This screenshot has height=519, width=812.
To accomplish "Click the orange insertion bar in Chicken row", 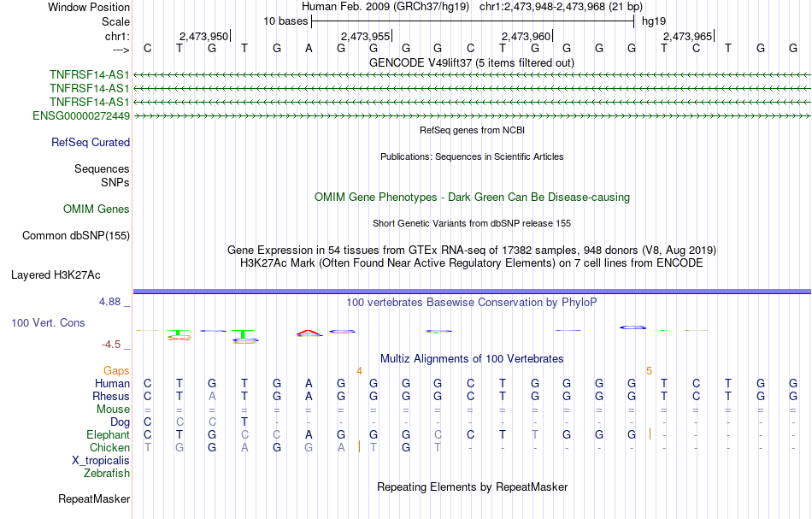I will click(x=359, y=446).
